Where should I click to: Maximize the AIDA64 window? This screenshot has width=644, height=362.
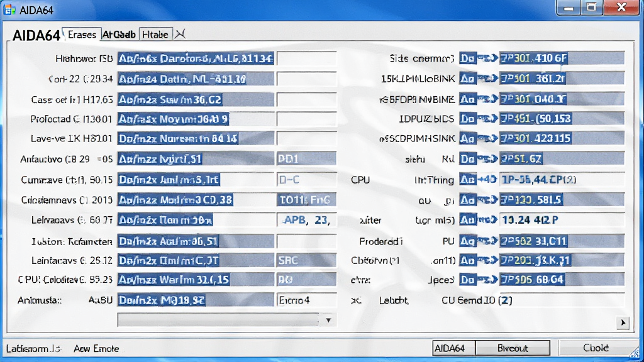tap(591, 8)
